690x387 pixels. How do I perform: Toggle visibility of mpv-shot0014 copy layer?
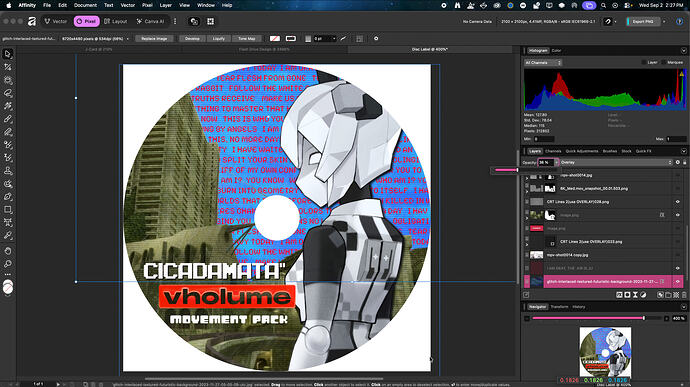[678, 255]
